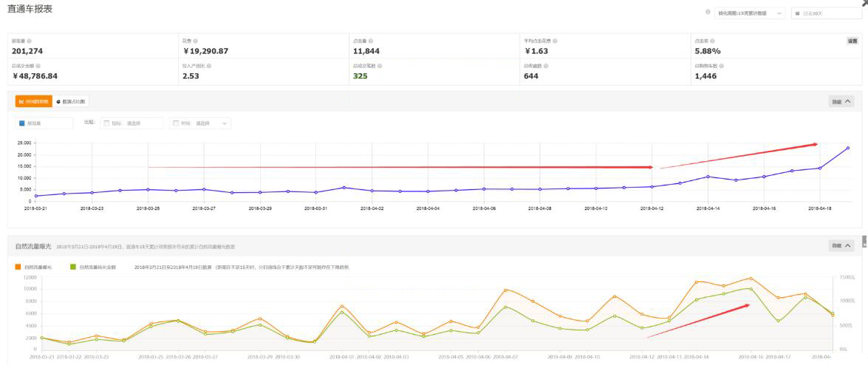The width and height of the screenshot is (868, 368).
Task: Open the 过去30天 date range field
Action: [816, 13]
